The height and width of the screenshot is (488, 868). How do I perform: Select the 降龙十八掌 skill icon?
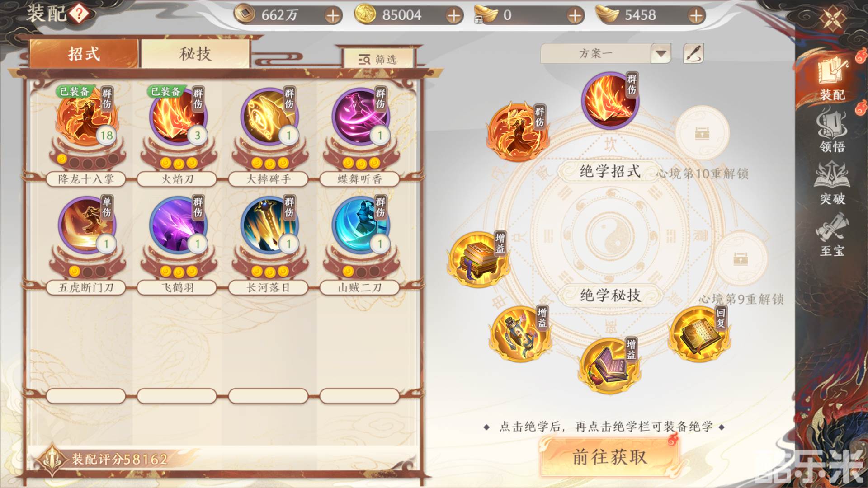coord(87,117)
